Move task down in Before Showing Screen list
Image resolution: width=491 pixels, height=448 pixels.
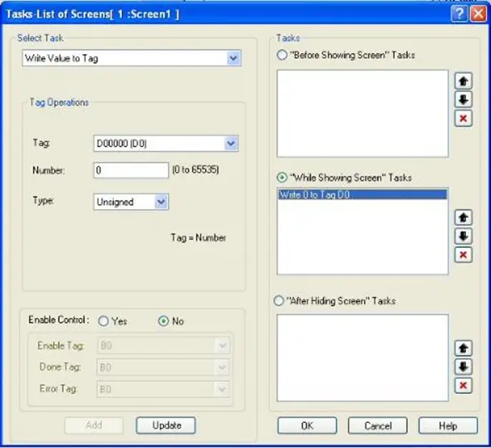463,100
